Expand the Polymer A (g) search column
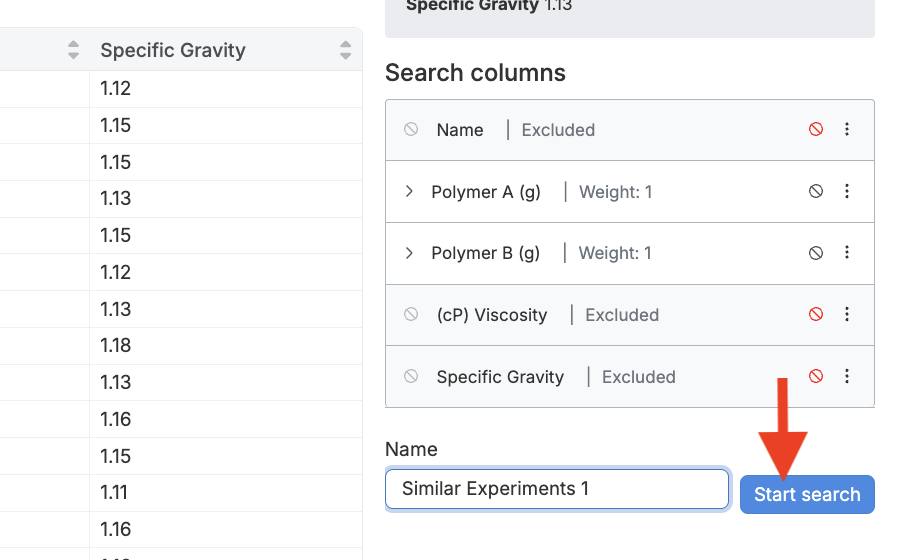This screenshot has height=560, width=908. coord(409,192)
